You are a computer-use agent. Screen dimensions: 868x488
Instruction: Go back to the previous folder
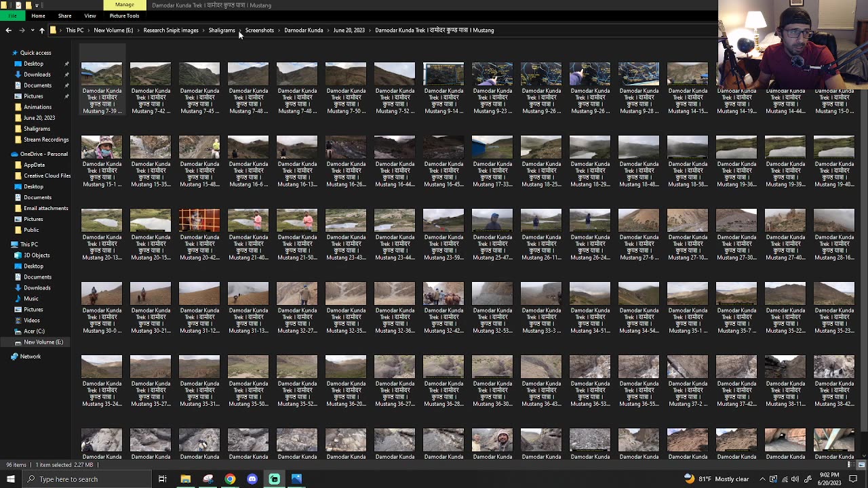(x=8, y=30)
